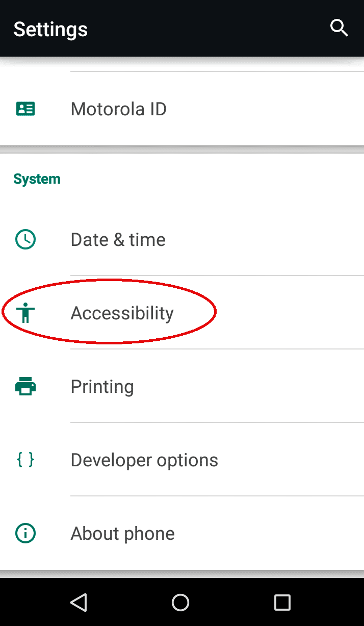The width and height of the screenshot is (364, 626).
Task: Open About phone entry
Action: click(x=123, y=534)
